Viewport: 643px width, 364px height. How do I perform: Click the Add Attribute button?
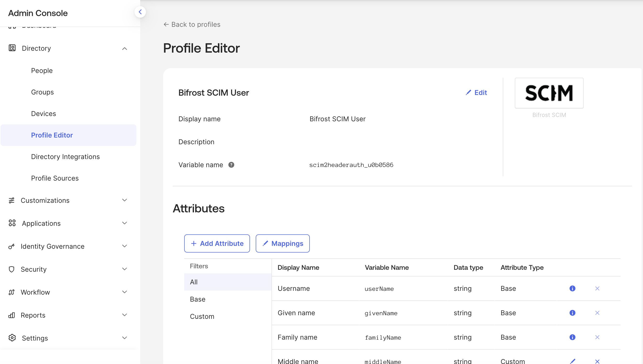click(217, 243)
